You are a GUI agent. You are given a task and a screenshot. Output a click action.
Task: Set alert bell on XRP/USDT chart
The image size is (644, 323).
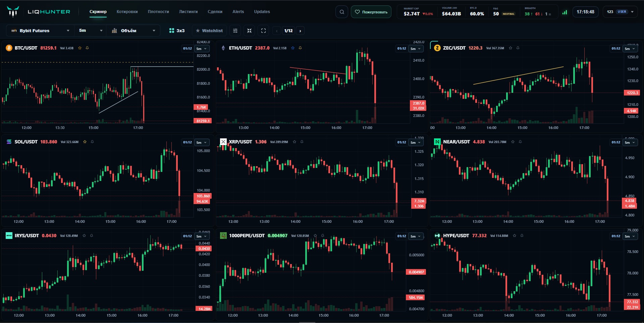click(302, 142)
